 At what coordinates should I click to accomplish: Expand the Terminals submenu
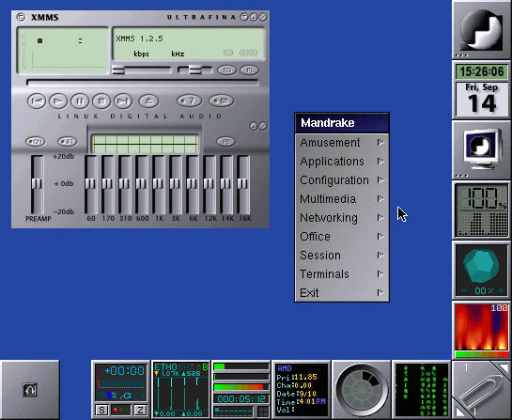pyautogui.click(x=342, y=274)
